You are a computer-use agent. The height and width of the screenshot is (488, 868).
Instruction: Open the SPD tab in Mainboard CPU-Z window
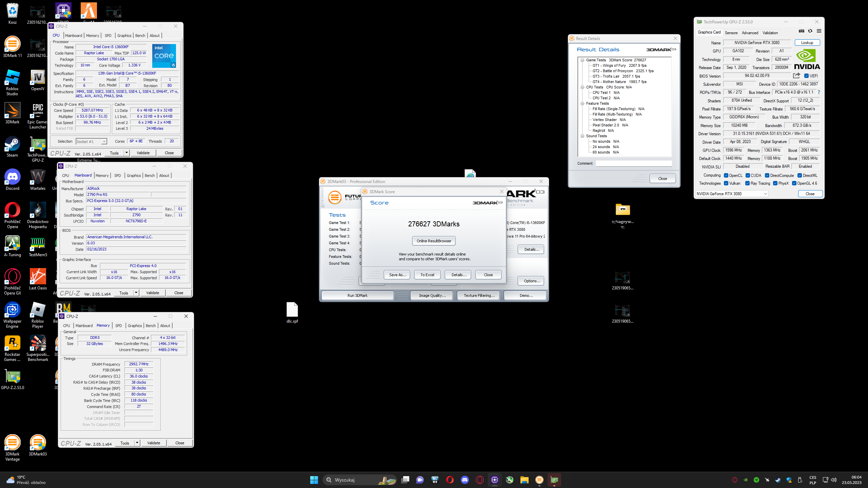117,176
